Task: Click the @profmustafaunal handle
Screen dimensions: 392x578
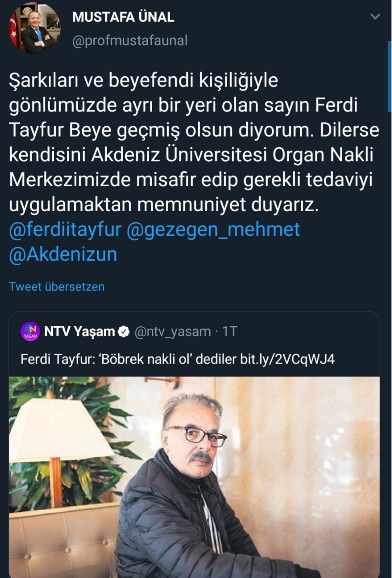Action: click(130, 41)
